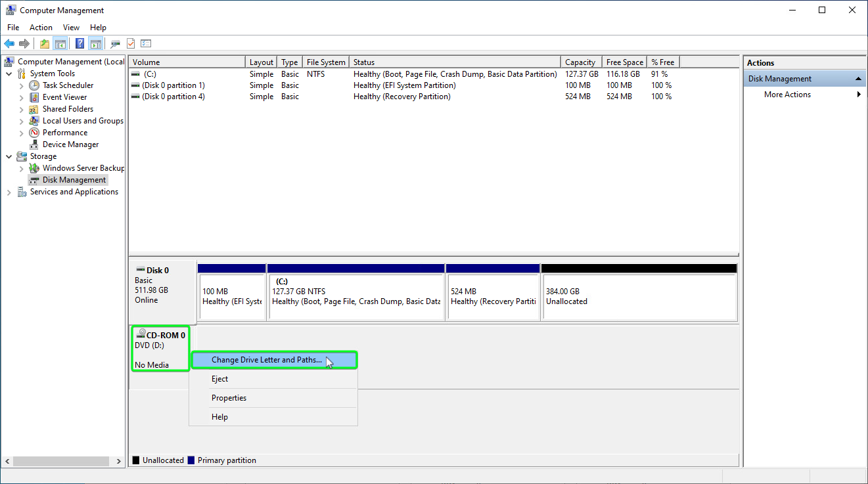
Task: Collapse the Disk Management actions section header
Action: click(x=805, y=79)
